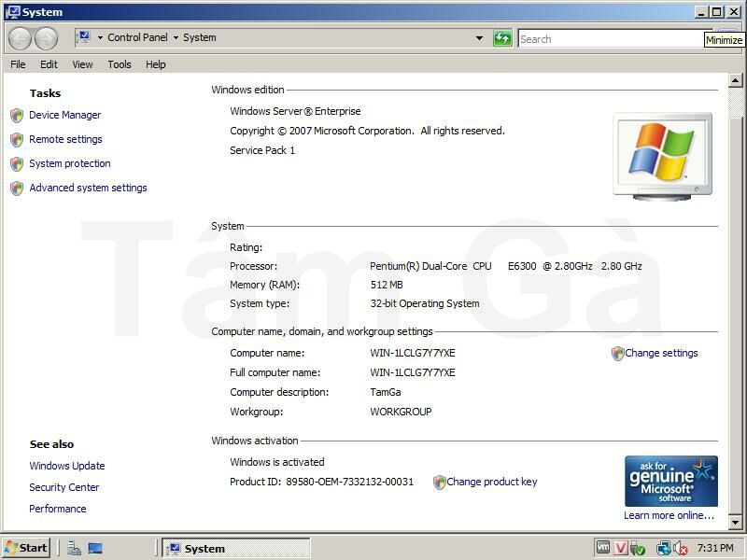This screenshot has width=747, height=560.
Task: Click the processor value Pentium Dual-Core
Action: pyautogui.click(x=505, y=266)
